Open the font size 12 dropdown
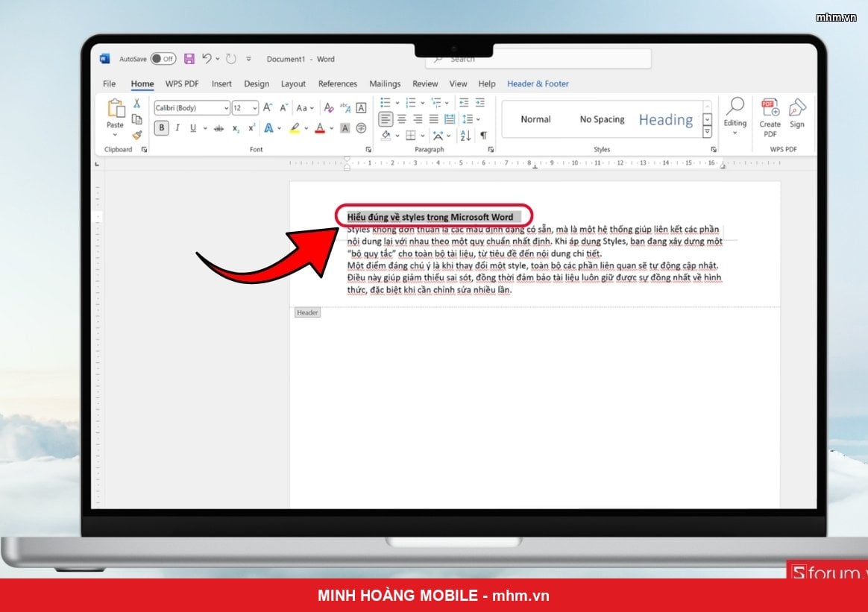Image resolution: width=868 pixels, height=612 pixels. point(245,108)
